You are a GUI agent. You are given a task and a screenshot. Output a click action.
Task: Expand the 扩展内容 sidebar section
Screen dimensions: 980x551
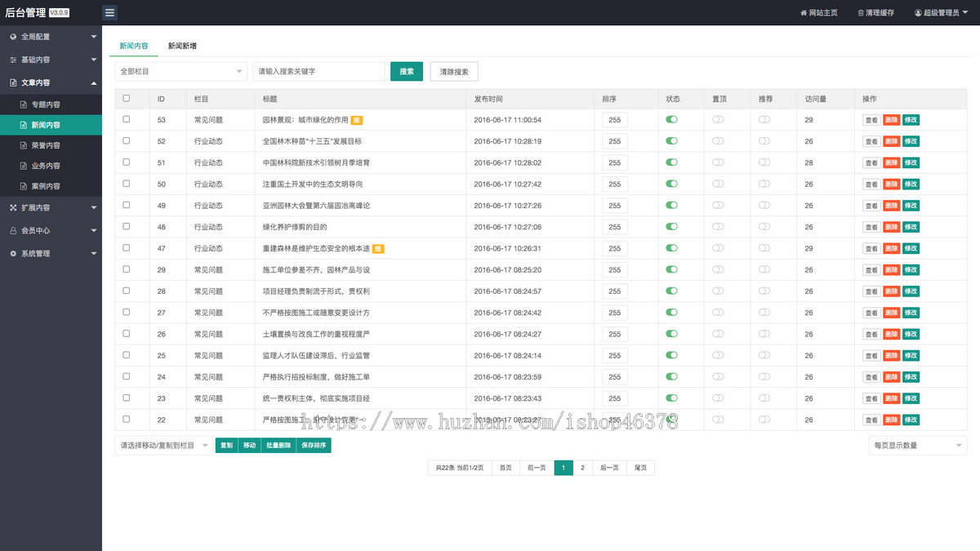coord(51,207)
